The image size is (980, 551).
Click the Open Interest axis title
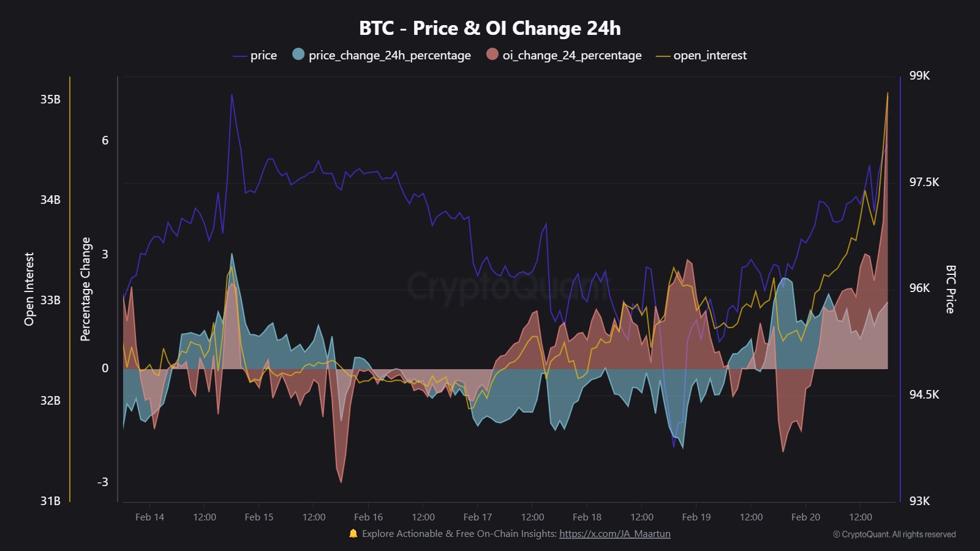[x=29, y=289]
